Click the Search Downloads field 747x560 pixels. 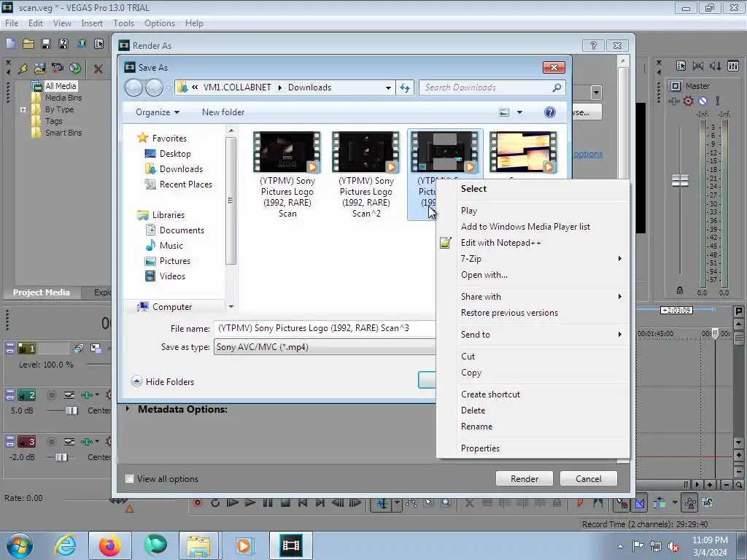492,87
